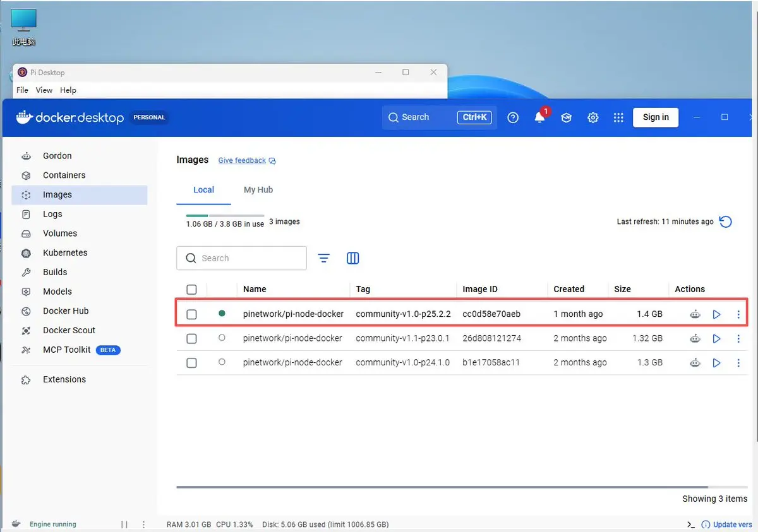Run the community-v1.0-p24.1.0 image

coord(716,363)
